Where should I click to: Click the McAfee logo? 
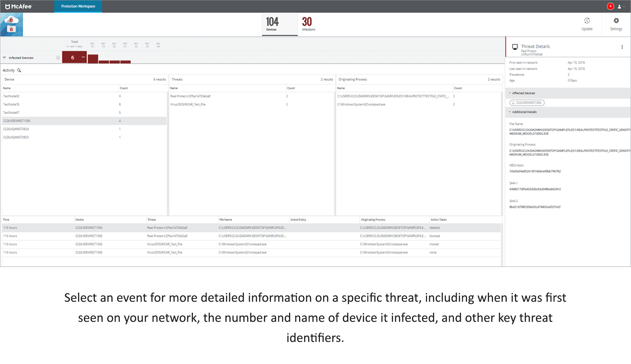[18, 6]
